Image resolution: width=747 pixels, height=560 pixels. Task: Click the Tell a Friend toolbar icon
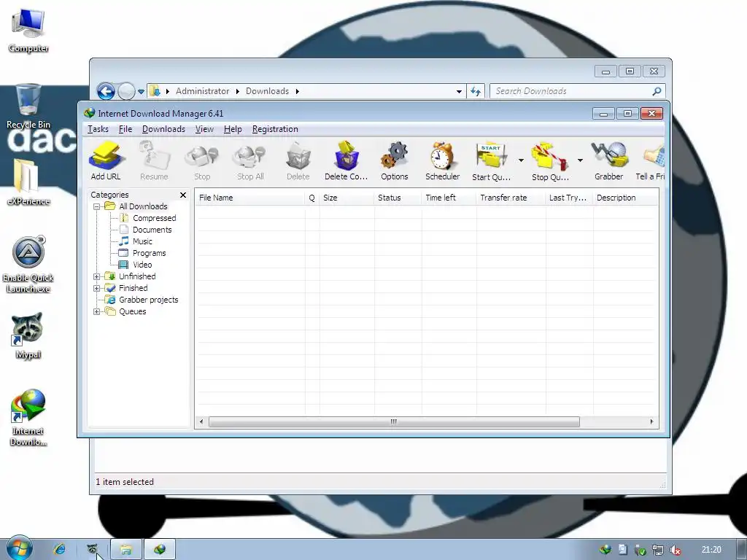pyautogui.click(x=651, y=160)
